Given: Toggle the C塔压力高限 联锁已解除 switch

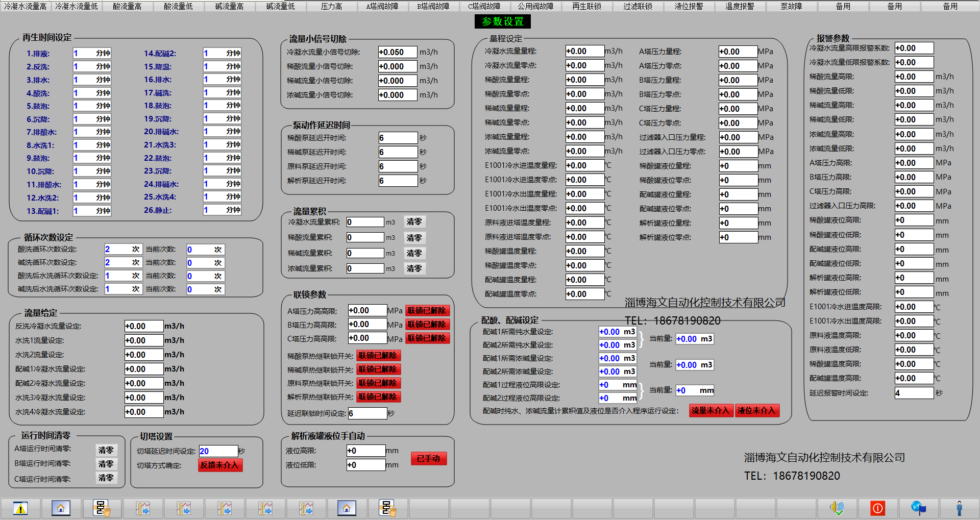Looking at the screenshot, I should click(427, 338).
